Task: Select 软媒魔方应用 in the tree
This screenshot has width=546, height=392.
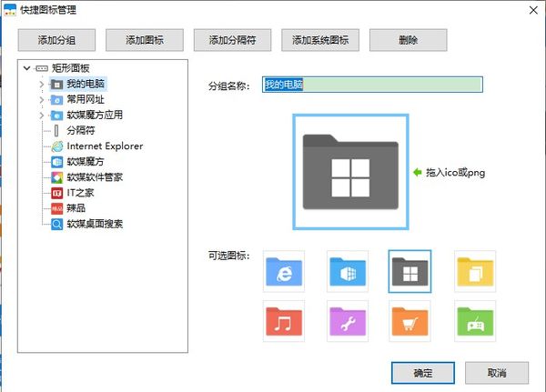Action: pyautogui.click(x=95, y=115)
